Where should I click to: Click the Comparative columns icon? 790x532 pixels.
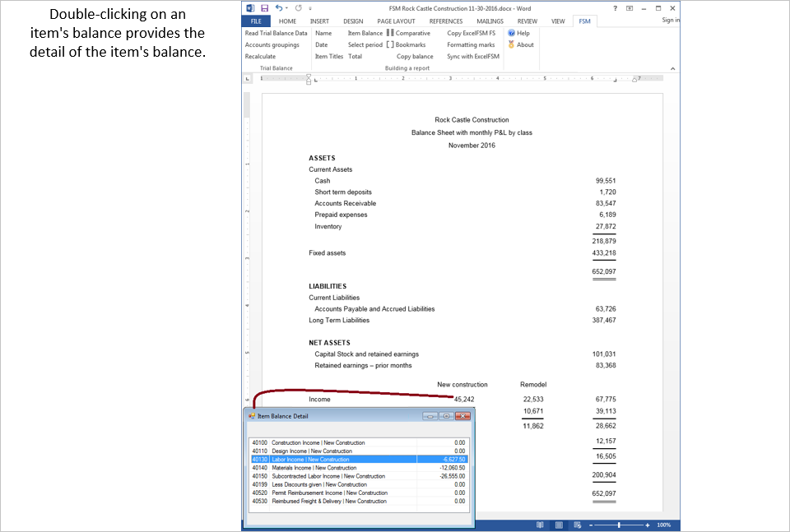point(390,33)
